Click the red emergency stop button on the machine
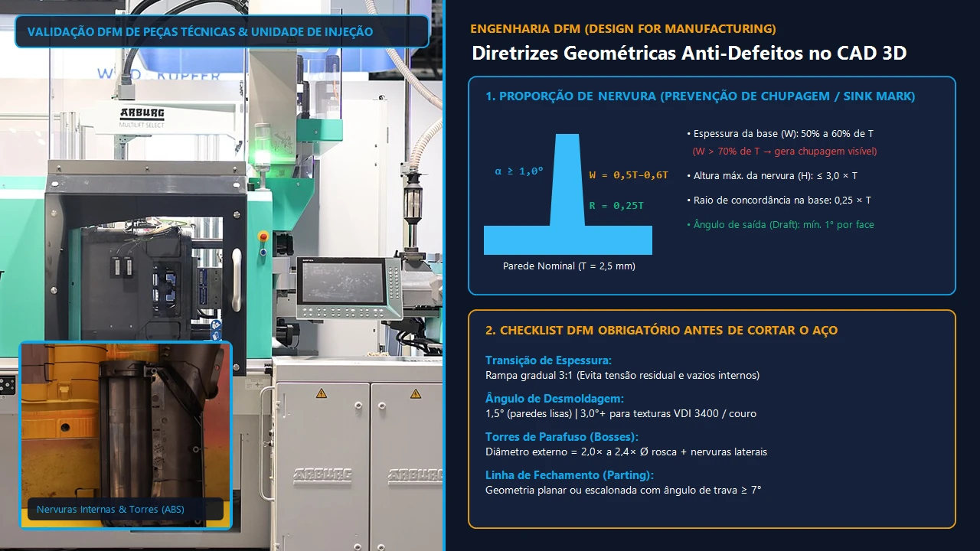980x551 pixels. (x=263, y=236)
